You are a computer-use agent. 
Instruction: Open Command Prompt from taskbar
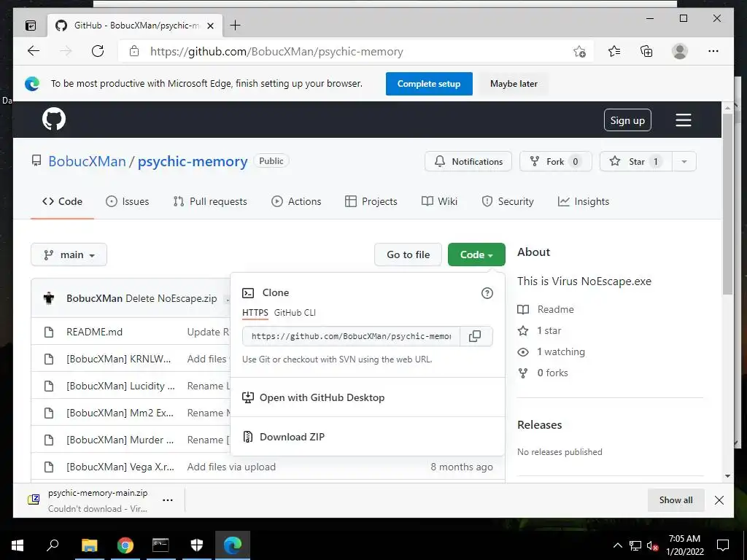click(x=160, y=545)
